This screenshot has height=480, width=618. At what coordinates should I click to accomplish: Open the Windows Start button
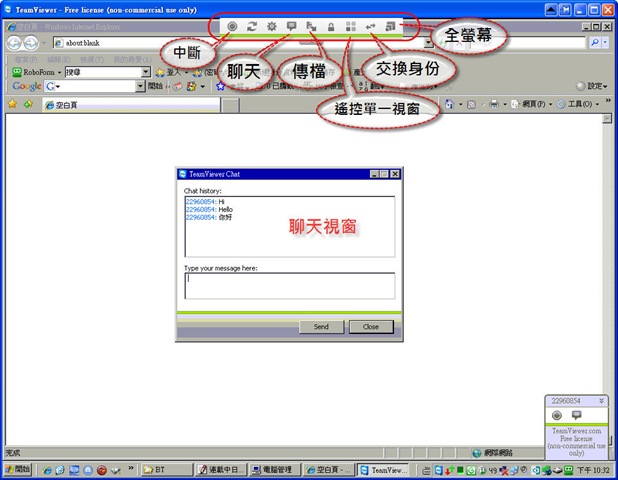tap(19, 468)
